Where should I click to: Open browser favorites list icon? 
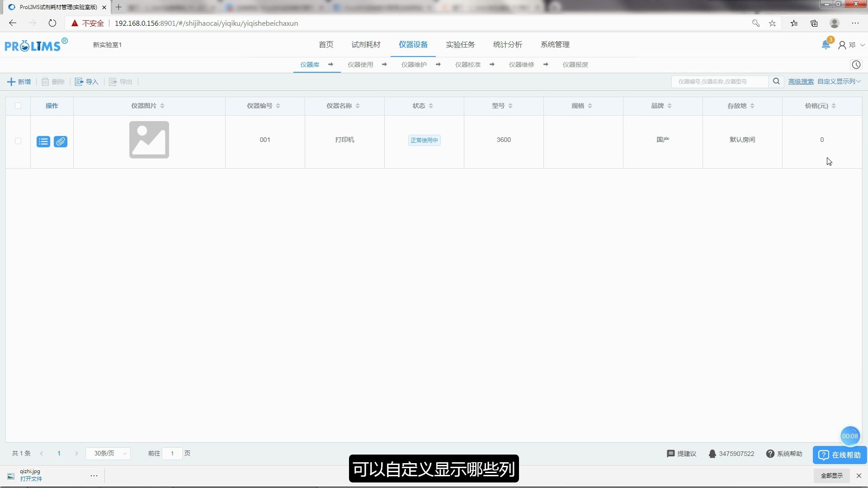coord(794,23)
